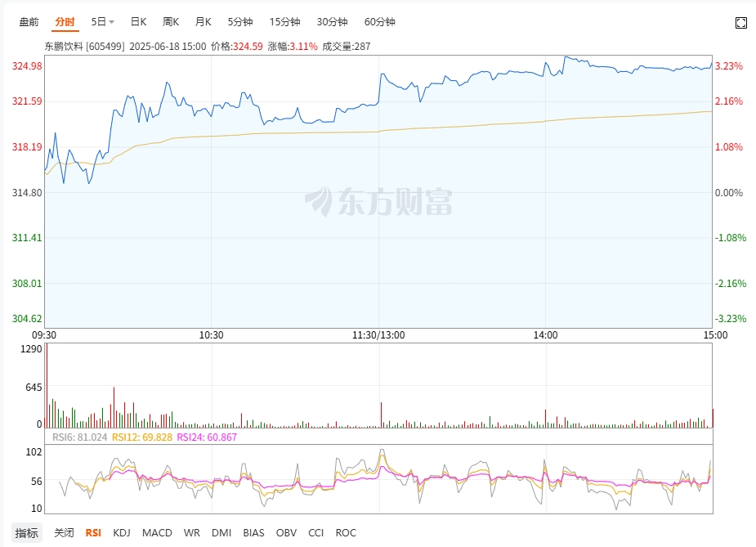
Task: Click the -3.23% percent axis label
Action: (731, 319)
